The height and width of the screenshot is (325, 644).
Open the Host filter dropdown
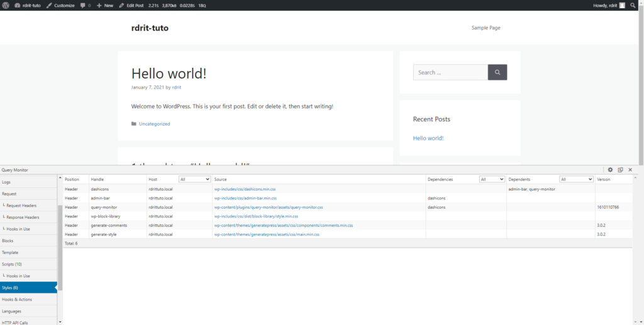[194, 179]
